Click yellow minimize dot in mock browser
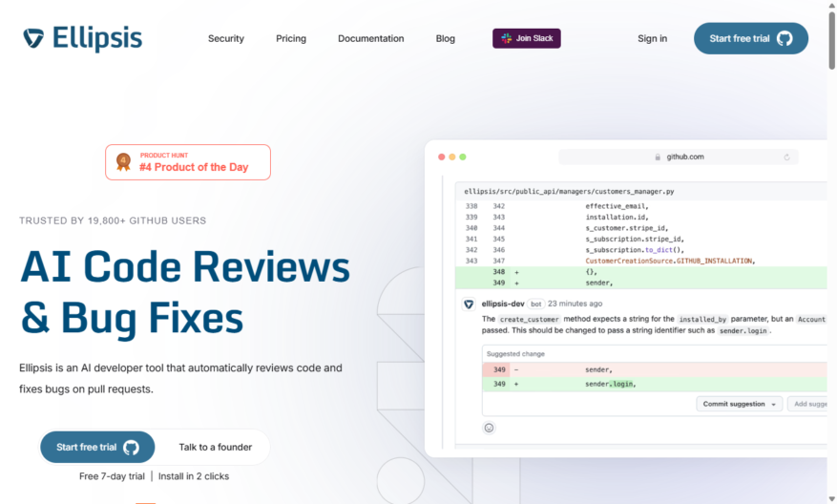The image size is (837, 504). pos(452,157)
